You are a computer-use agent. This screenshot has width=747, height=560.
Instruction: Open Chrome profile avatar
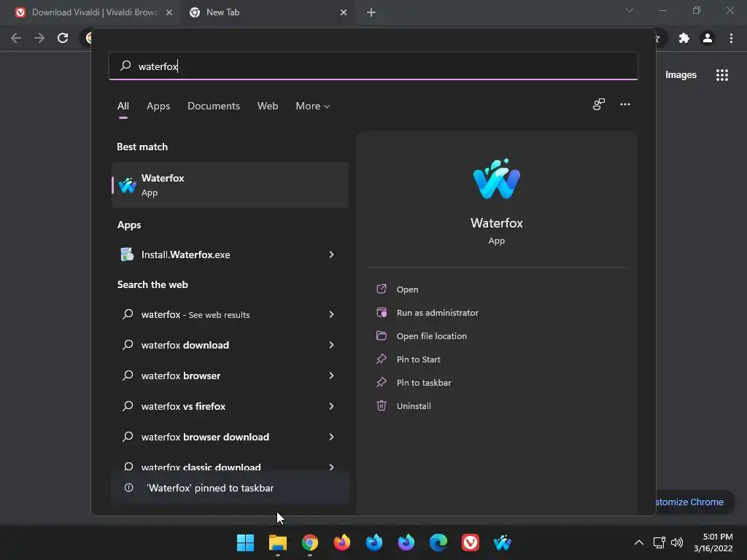click(708, 38)
